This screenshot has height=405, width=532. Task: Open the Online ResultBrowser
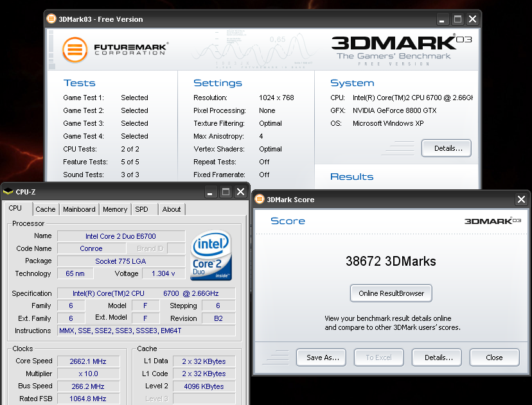tap(391, 293)
